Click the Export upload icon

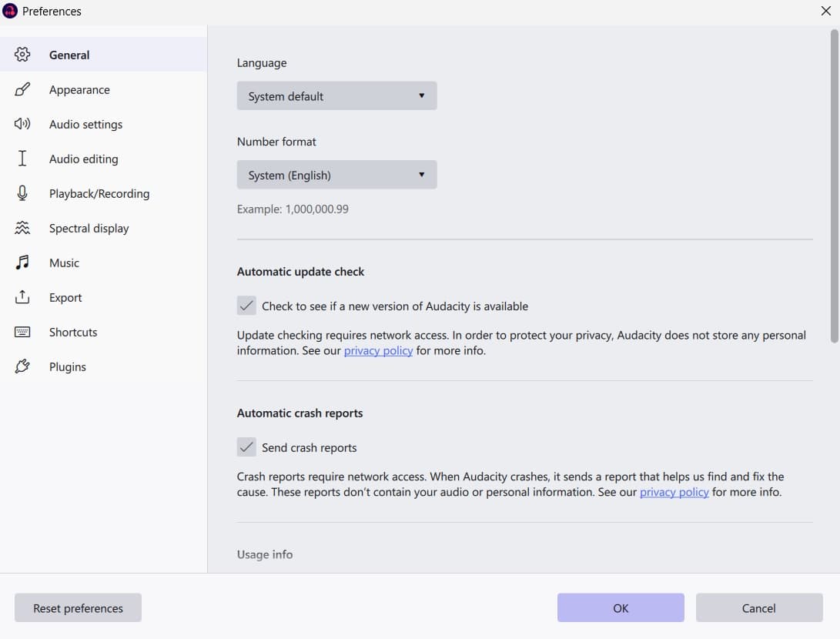(22, 297)
